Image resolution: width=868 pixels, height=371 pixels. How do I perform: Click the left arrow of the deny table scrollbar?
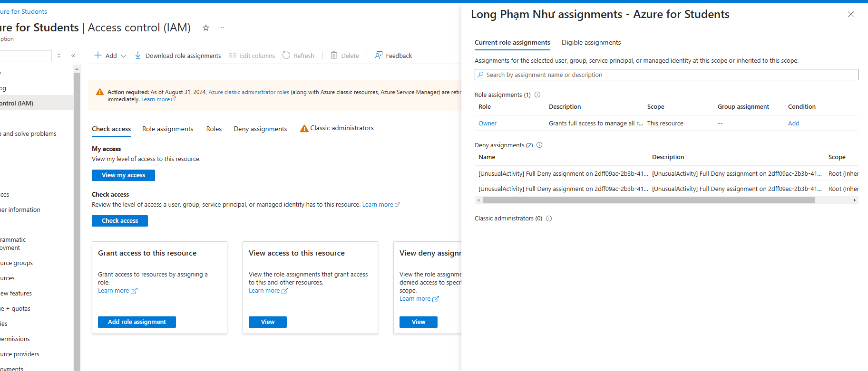coord(478,200)
